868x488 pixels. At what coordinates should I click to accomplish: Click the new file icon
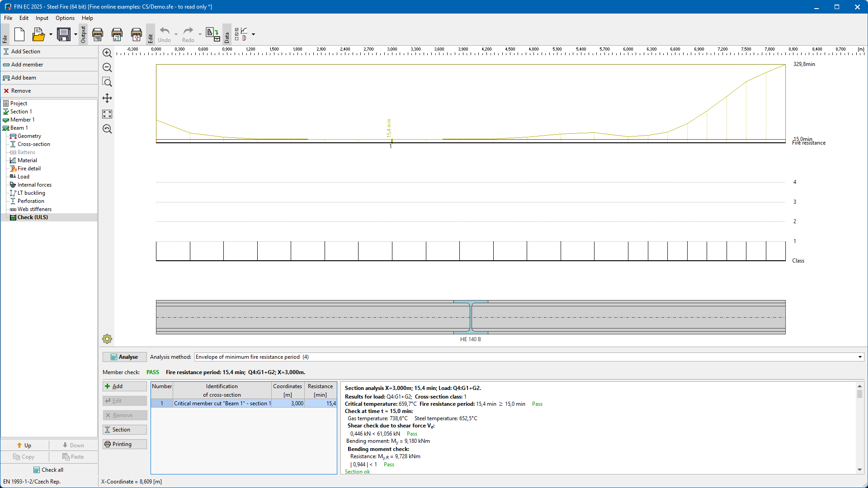(x=19, y=34)
